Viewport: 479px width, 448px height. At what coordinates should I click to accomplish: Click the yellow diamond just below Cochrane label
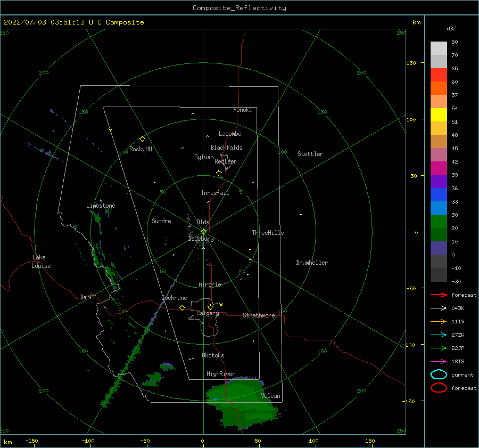pos(182,307)
